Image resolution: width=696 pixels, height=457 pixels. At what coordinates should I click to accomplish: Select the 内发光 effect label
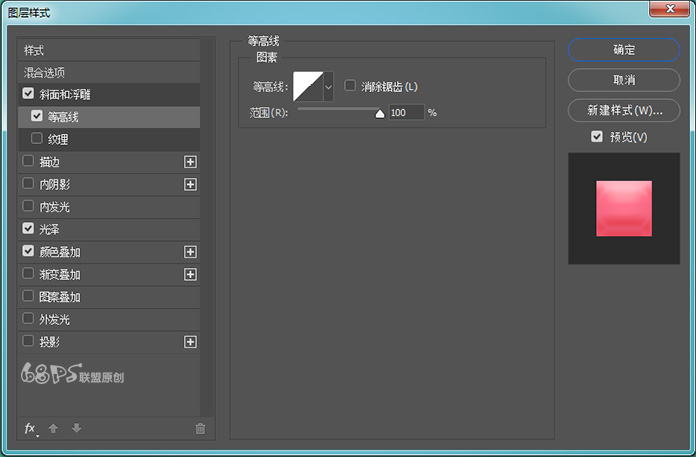[55, 207]
